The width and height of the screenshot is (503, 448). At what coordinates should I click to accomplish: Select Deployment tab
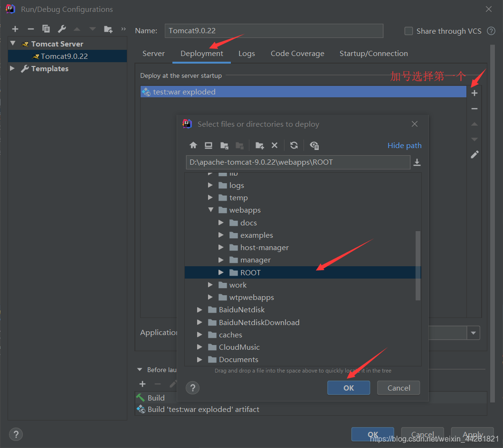[202, 54]
